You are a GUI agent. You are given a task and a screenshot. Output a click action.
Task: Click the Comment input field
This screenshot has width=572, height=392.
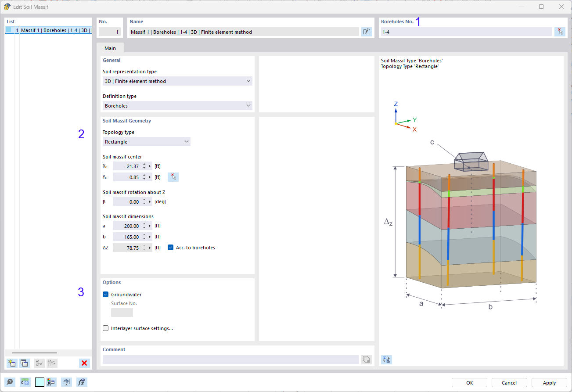click(231, 360)
